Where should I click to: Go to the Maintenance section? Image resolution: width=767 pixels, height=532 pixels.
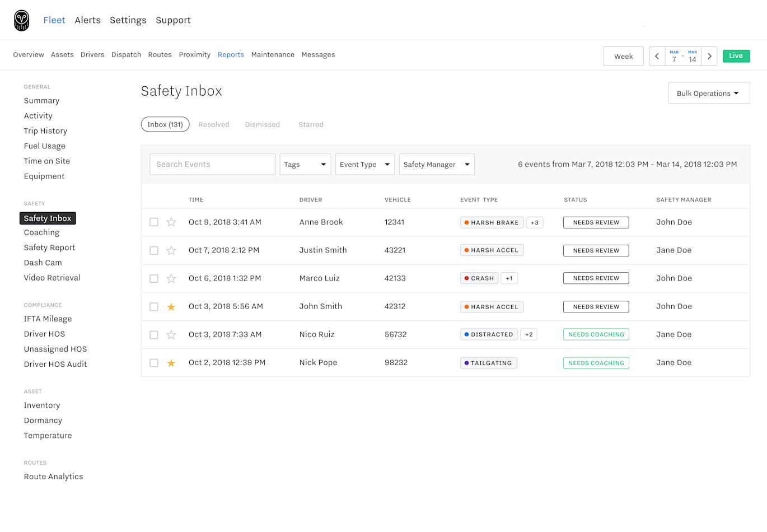pyautogui.click(x=273, y=54)
